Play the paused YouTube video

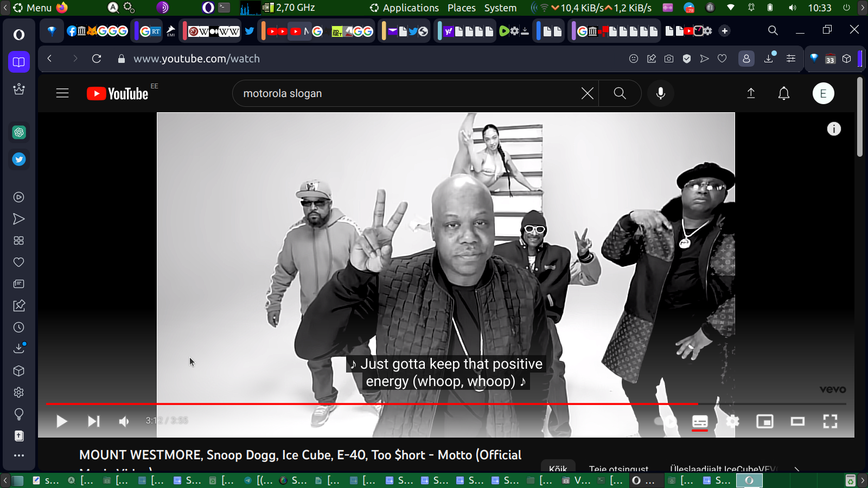pos(62,421)
